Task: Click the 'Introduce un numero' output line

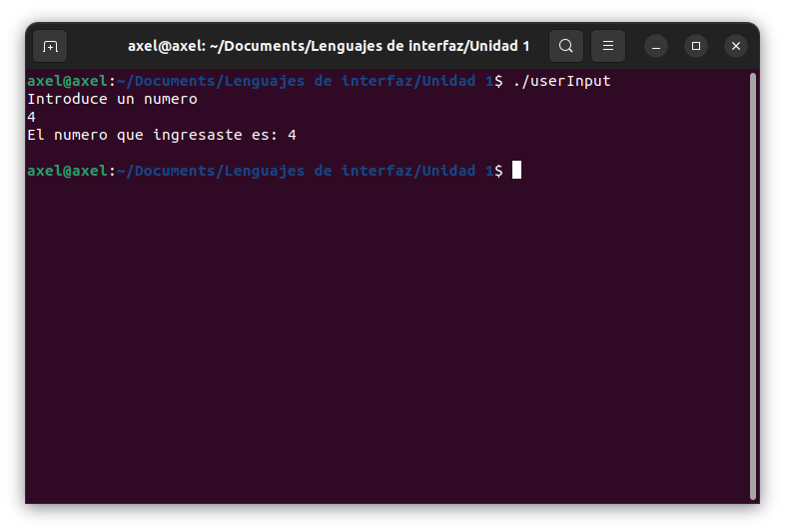Action: tap(112, 99)
